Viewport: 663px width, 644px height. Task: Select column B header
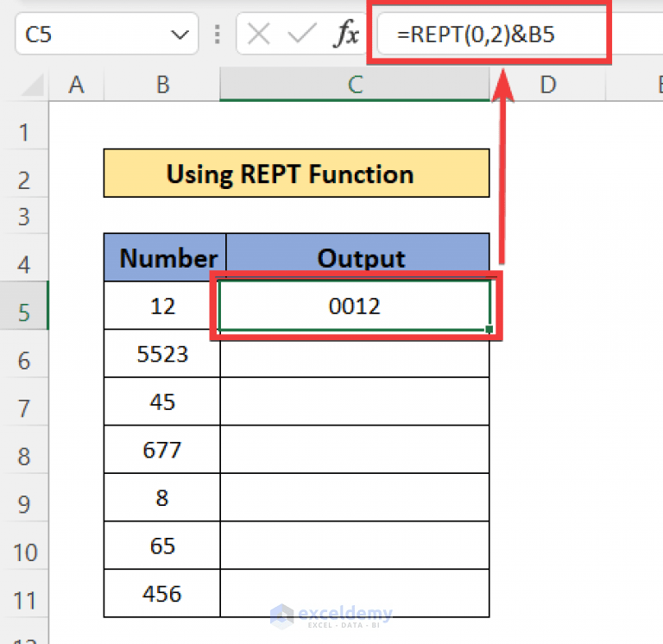tap(162, 84)
